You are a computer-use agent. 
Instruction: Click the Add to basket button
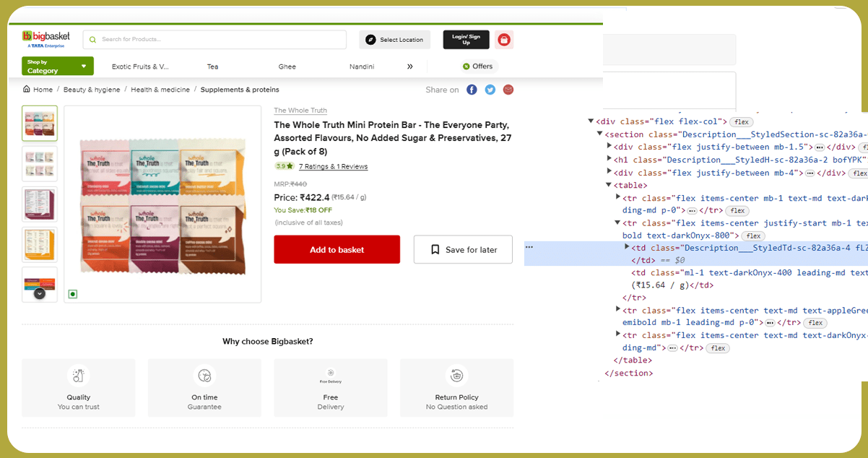point(337,249)
